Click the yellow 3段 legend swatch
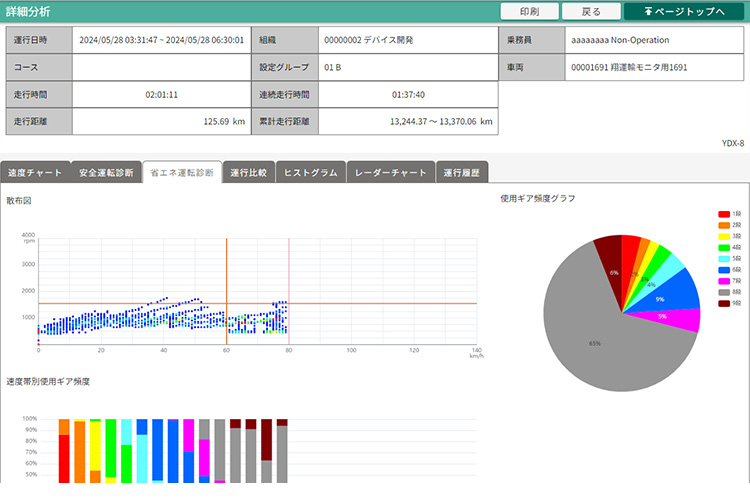 725,236
